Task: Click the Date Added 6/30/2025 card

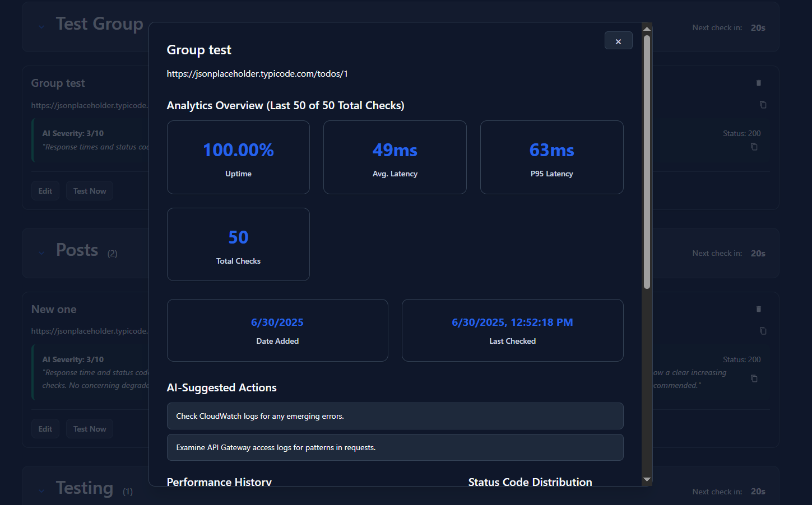Action: pyautogui.click(x=277, y=330)
